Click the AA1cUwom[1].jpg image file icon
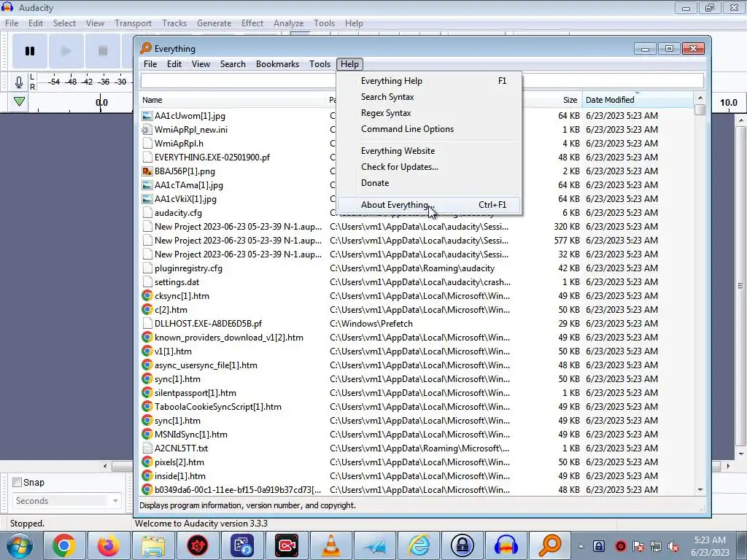Screen dimensions: 747x560 pyautogui.click(x=147, y=116)
